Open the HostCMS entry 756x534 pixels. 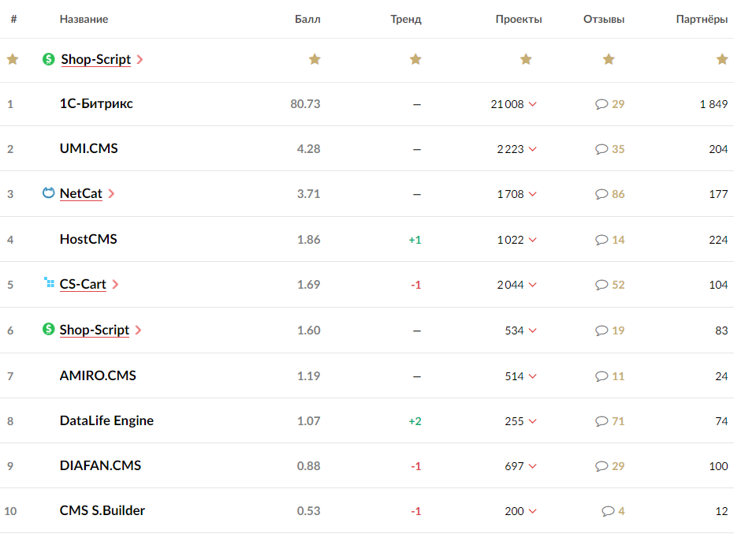pyautogui.click(x=88, y=239)
